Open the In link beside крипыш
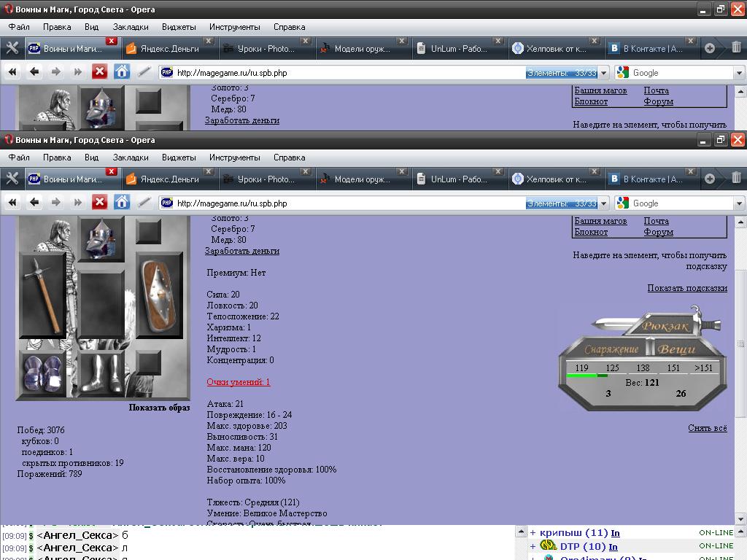747x560 pixels. [x=615, y=533]
